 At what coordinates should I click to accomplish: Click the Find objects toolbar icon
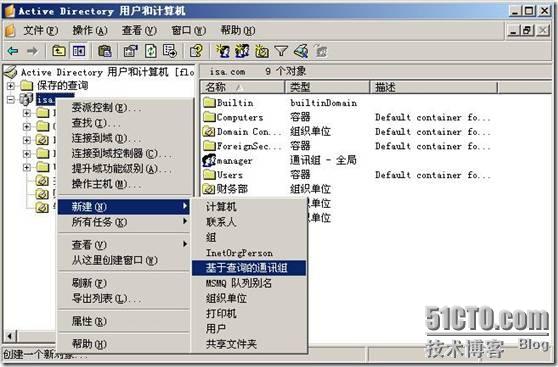coord(301,51)
